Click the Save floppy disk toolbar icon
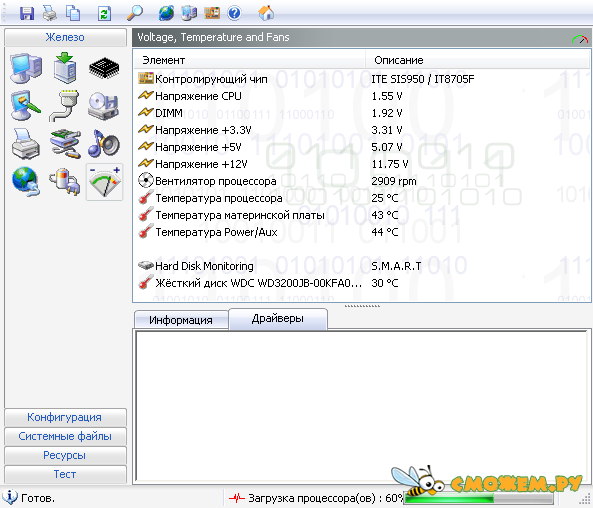This screenshot has width=593, height=508. tap(27, 14)
